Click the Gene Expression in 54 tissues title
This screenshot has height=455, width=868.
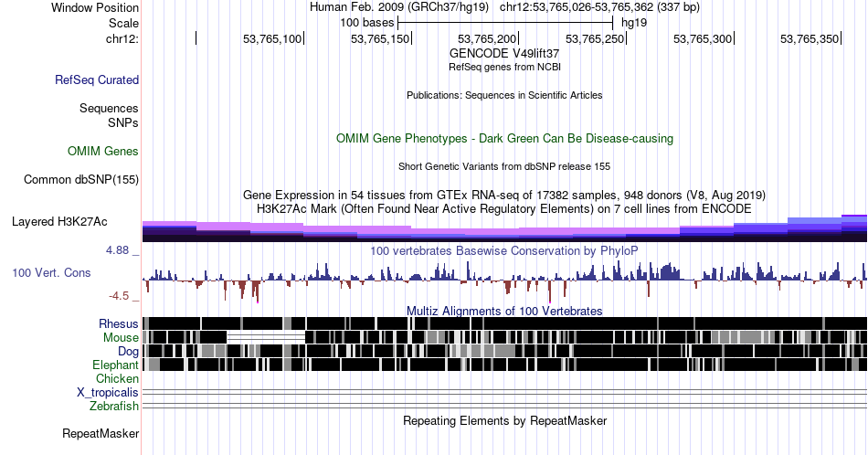(504, 195)
